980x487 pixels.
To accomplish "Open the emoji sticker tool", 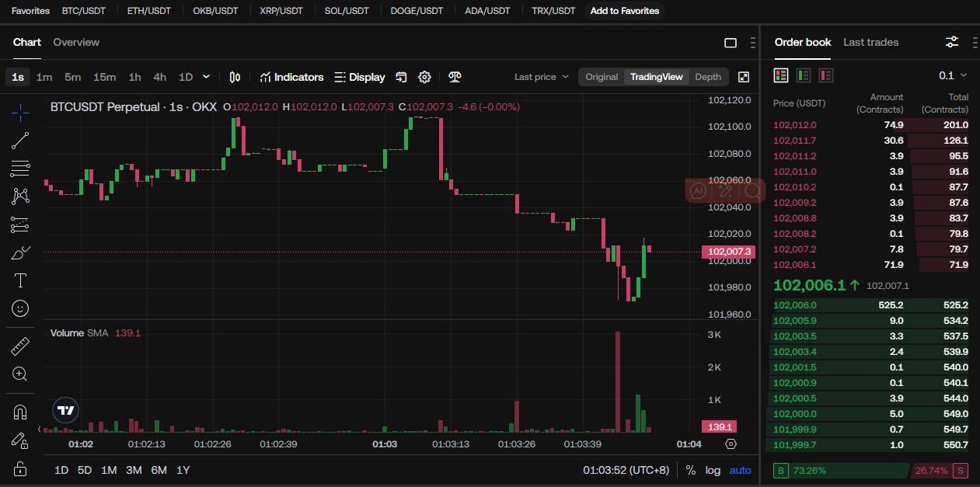I will (21, 308).
